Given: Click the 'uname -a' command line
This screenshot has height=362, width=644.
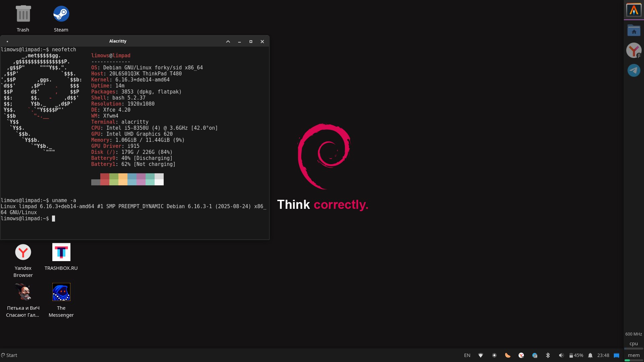Looking at the screenshot, I should (38, 200).
